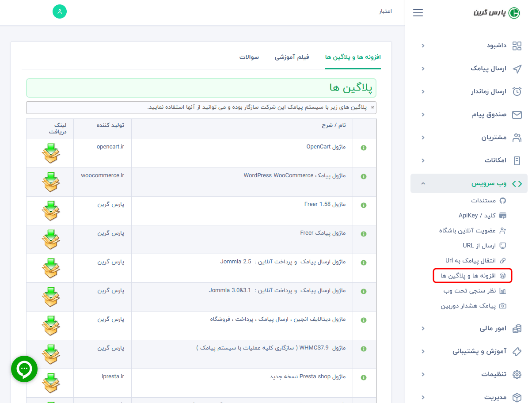Viewport: 532px width, 403px height.
Task: Toggle the checkbox in the plugin compatibility notice
Action: tap(372, 107)
